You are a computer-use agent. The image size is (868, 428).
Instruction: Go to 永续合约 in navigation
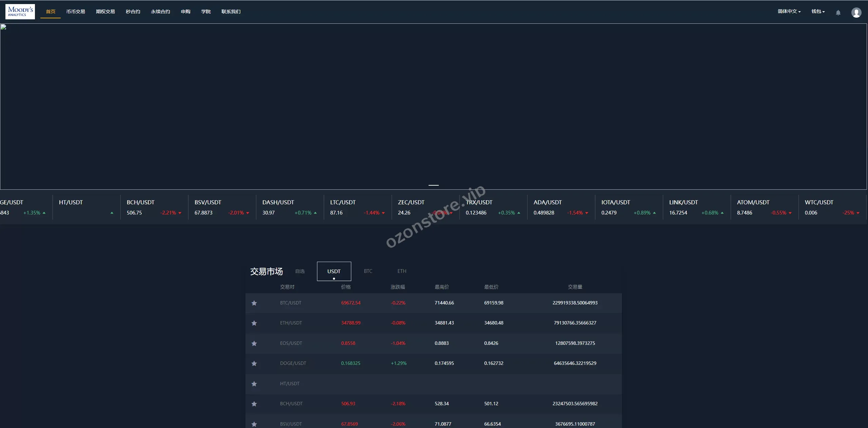(160, 12)
